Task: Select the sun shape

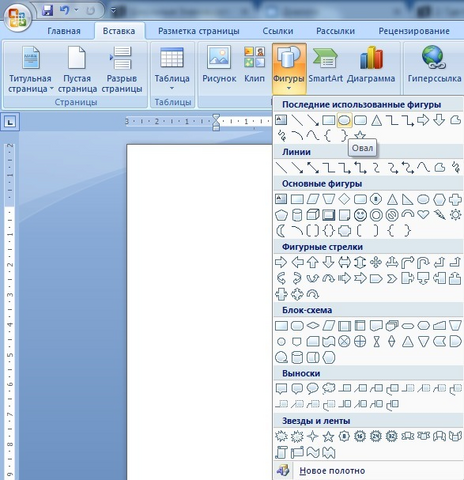Action: (455, 215)
